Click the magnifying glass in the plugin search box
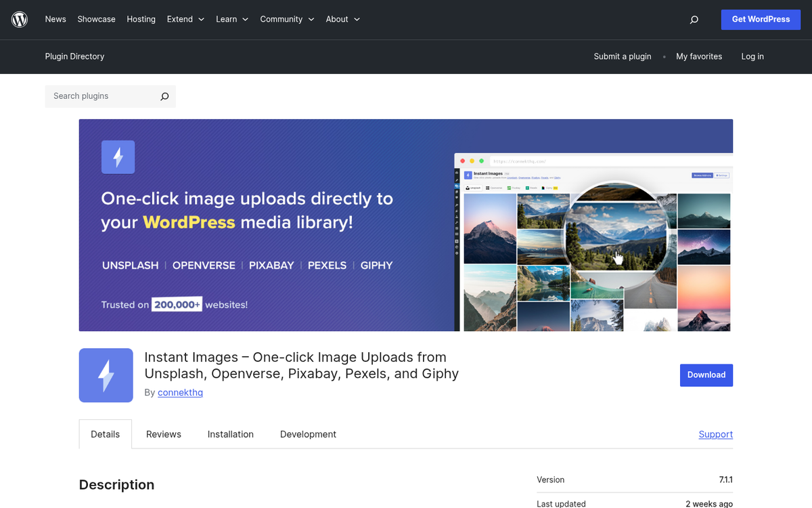 [164, 96]
